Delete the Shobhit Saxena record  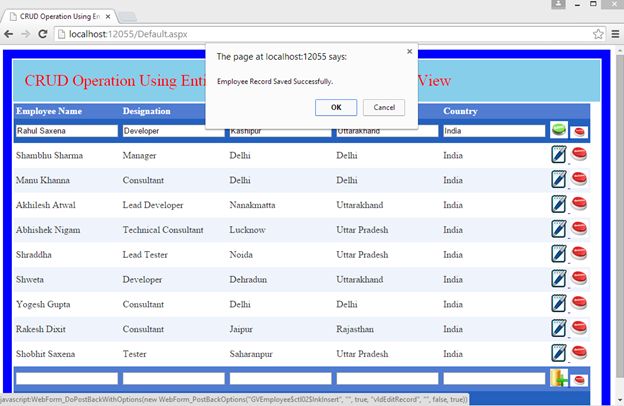click(579, 352)
